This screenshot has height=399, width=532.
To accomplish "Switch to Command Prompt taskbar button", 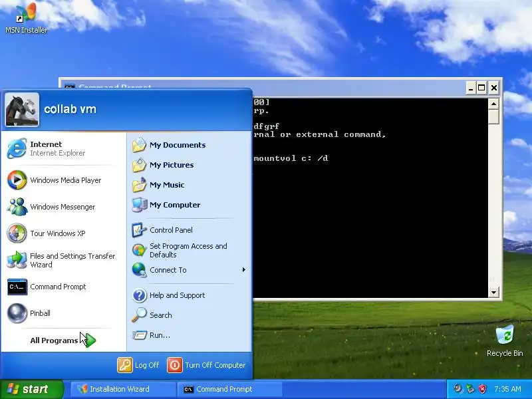I will click(230, 389).
